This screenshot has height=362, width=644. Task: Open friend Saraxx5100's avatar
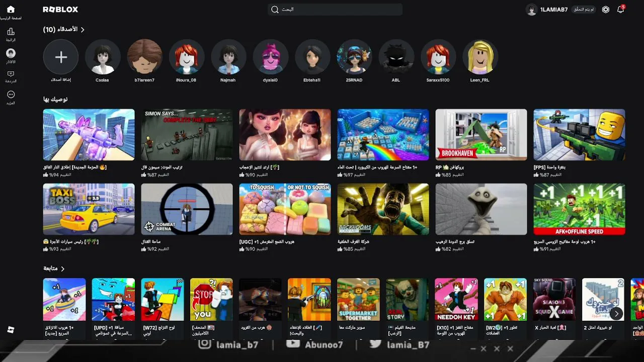pyautogui.click(x=438, y=57)
